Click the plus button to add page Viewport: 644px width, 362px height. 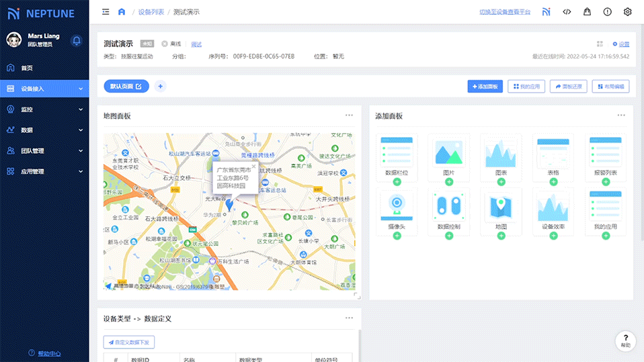[x=160, y=86]
